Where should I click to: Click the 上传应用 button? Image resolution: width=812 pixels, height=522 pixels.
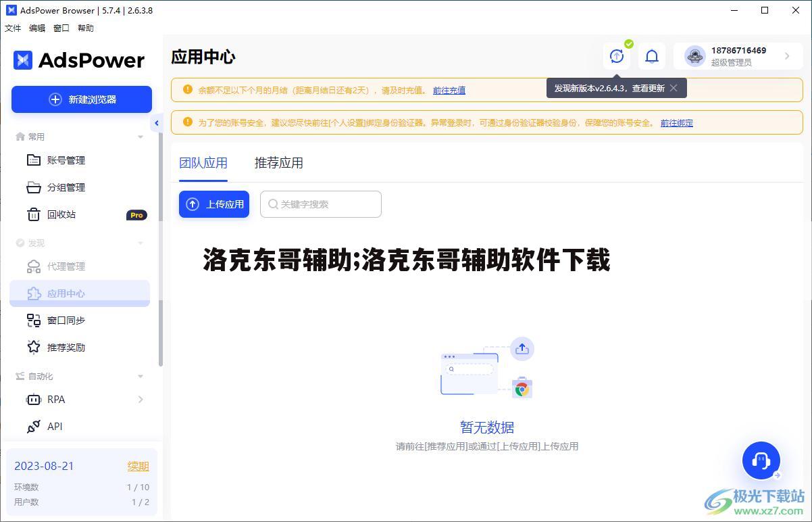tap(214, 204)
